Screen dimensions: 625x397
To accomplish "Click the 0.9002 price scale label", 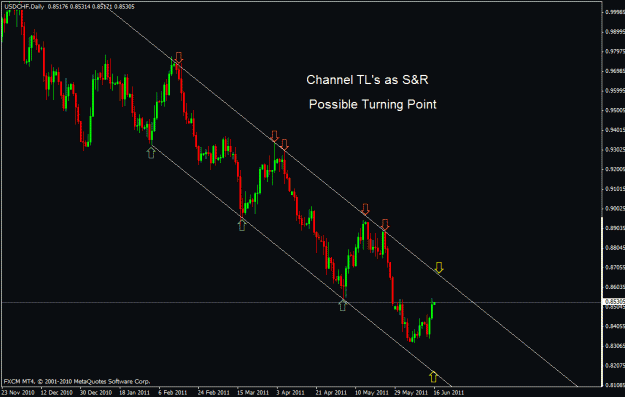I will click(x=615, y=208).
